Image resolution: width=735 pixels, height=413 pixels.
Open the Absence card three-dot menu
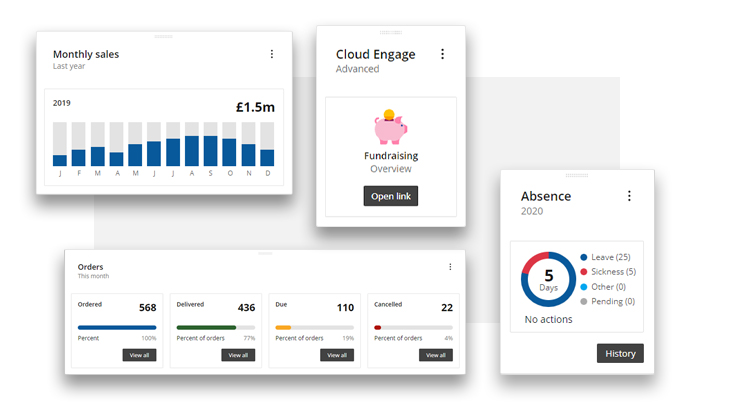[x=629, y=196]
